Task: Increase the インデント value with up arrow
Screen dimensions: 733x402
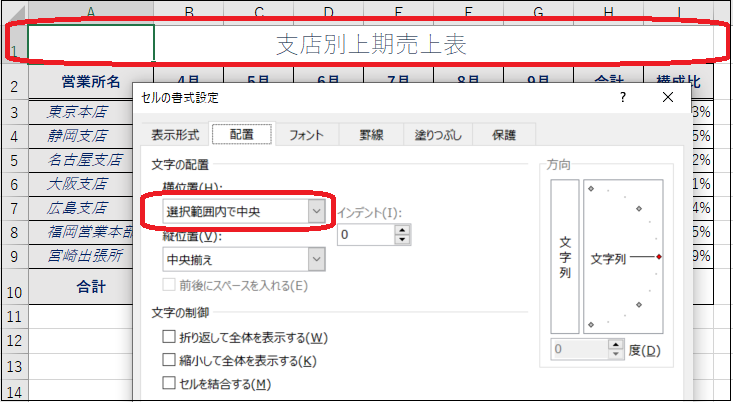Action: pyautogui.click(x=403, y=229)
